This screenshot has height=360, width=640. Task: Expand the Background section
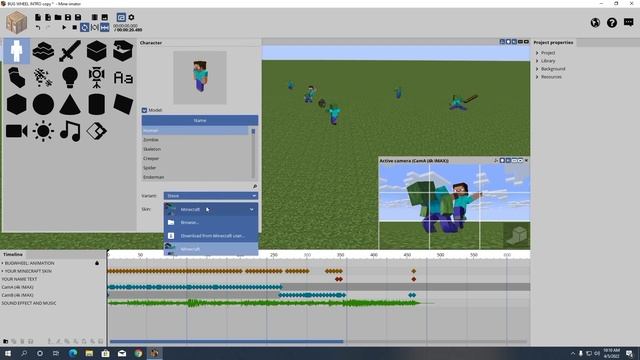[x=538, y=69]
